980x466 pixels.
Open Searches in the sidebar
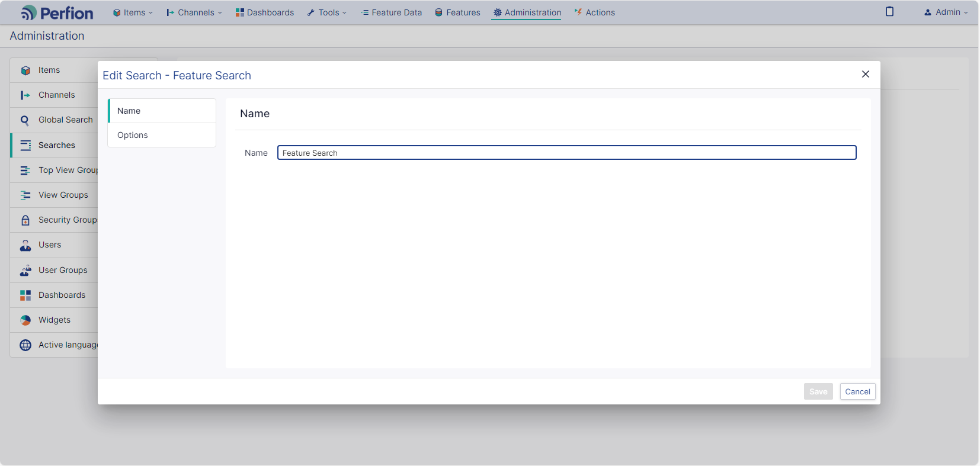(57, 145)
